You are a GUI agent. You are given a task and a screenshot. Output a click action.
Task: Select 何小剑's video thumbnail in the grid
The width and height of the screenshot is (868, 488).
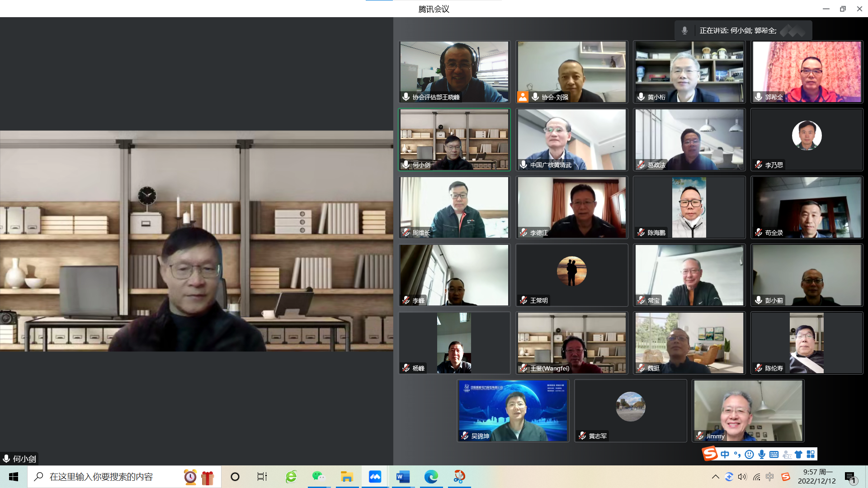click(454, 139)
